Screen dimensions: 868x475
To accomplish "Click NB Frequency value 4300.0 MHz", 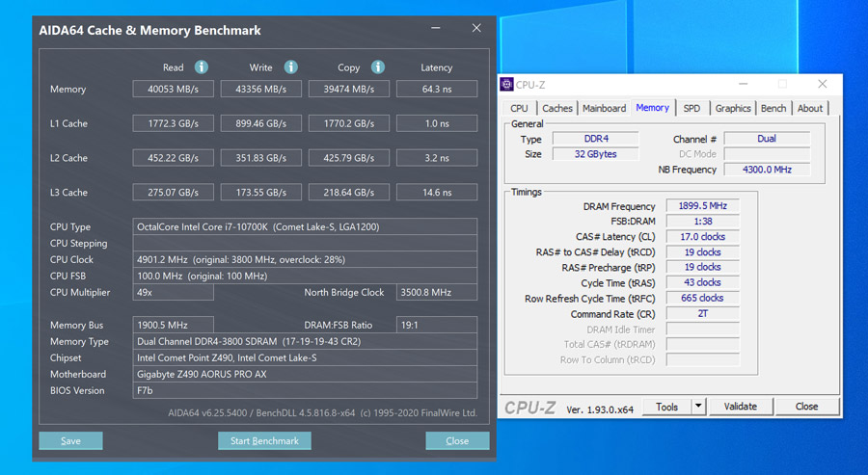I will point(767,170).
